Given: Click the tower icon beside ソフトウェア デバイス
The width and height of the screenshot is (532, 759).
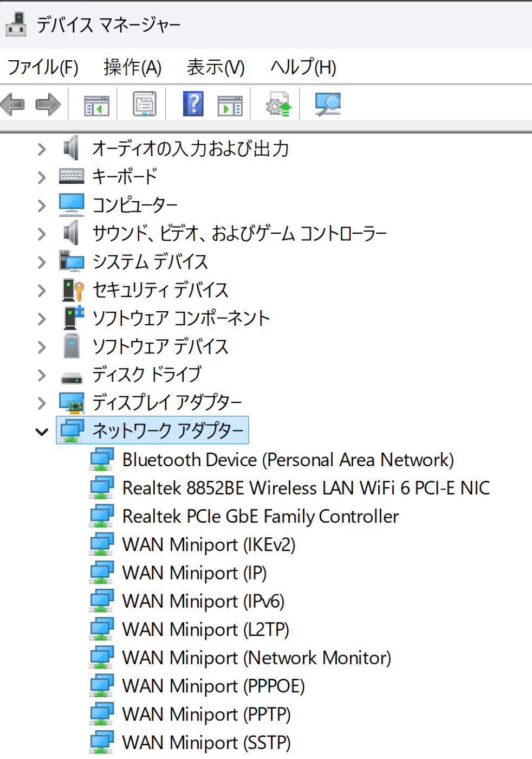Looking at the screenshot, I should [72, 346].
